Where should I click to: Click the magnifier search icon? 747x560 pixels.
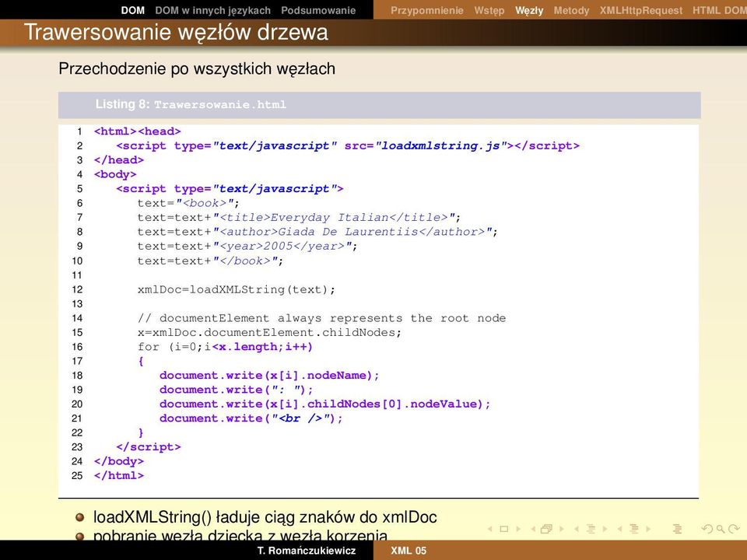[x=721, y=529]
